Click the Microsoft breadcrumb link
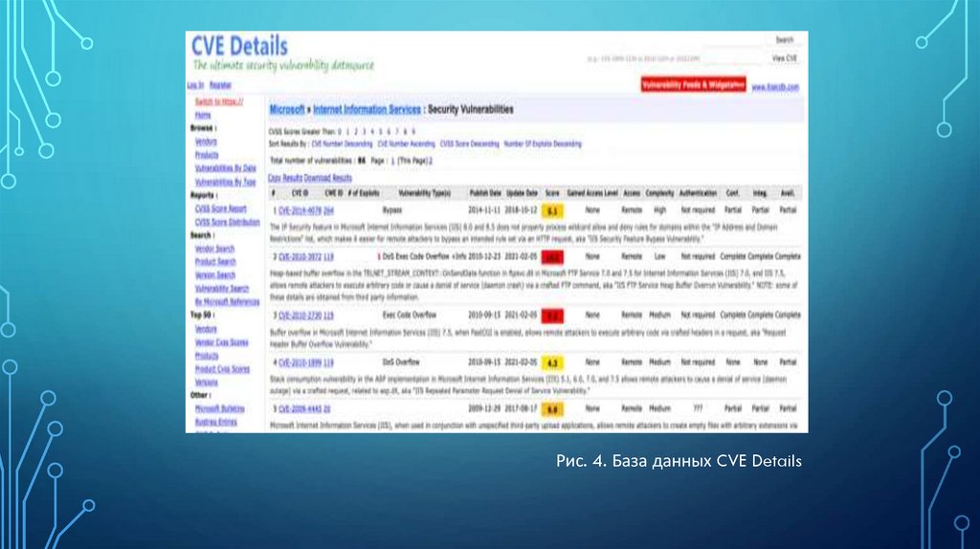Image resolution: width=980 pixels, height=549 pixels. tap(287, 109)
